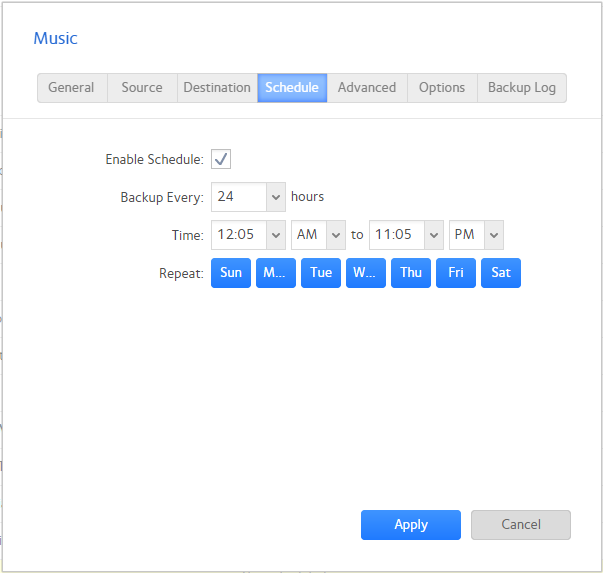Toggle the Tue repeat day
Image resolution: width=603 pixels, height=573 pixels.
[321, 273]
